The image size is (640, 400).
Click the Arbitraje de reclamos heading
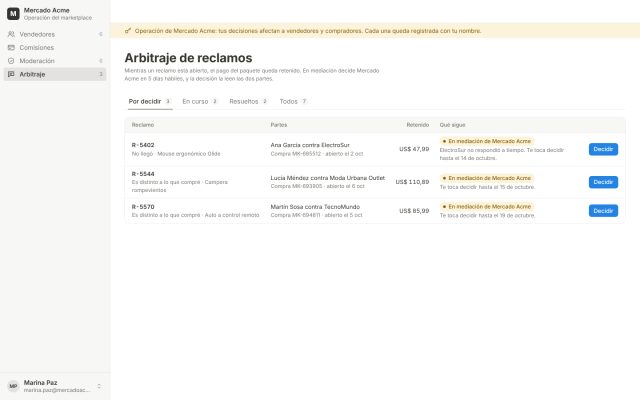pos(188,58)
